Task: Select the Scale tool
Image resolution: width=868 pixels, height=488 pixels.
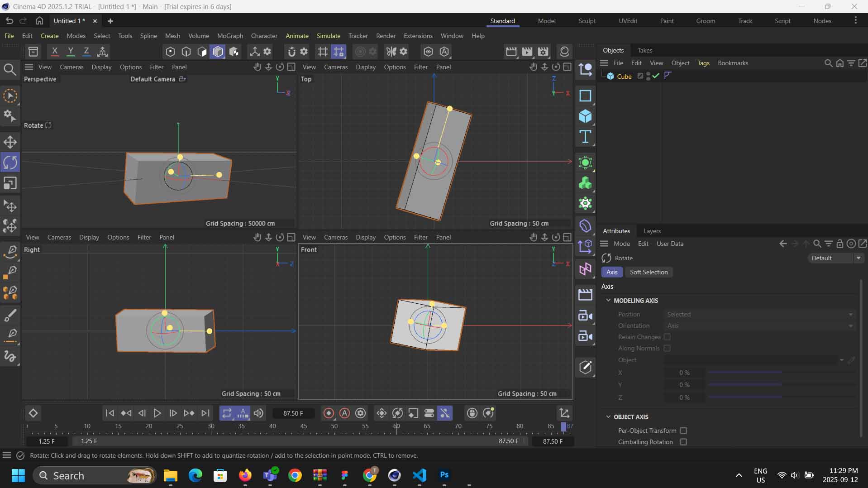Action: (10, 183)
